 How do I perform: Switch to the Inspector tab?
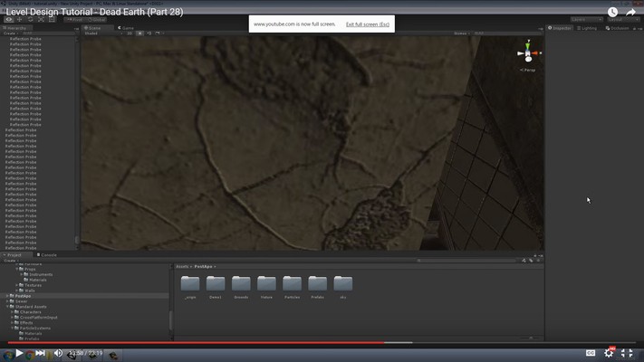[x=560, y=28]
